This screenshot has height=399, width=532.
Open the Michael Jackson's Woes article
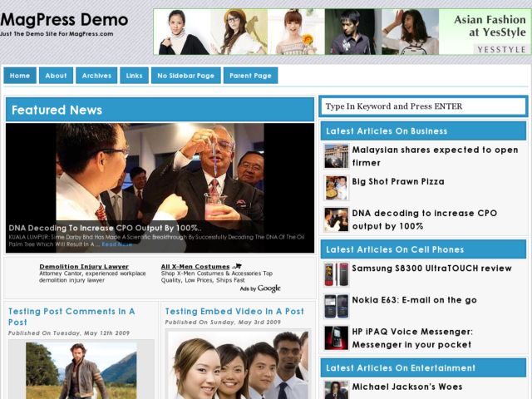click(407, 387)
